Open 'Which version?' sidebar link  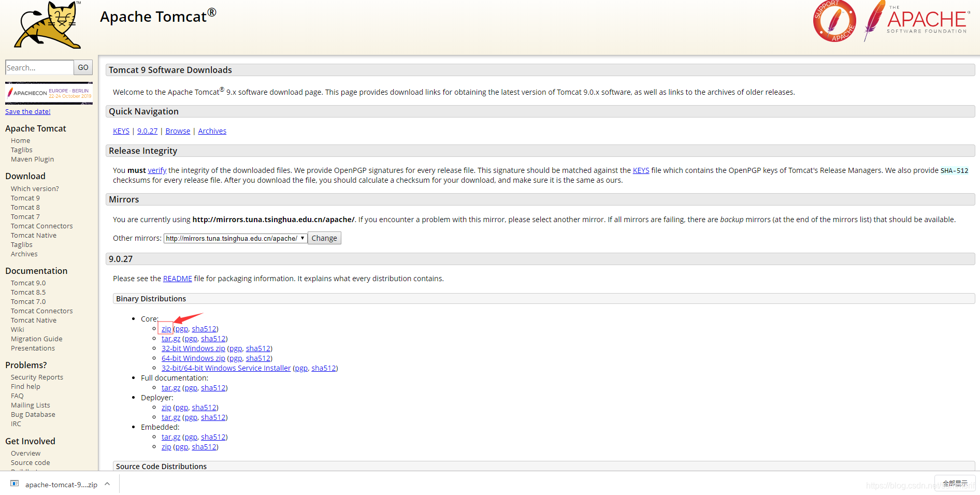(x=35, y=188)
